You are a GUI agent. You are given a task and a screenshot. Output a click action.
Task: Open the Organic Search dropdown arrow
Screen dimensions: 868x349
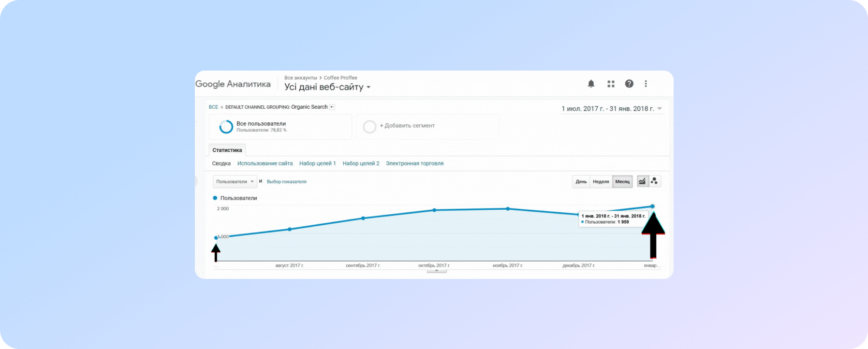(x=332, y=107)
